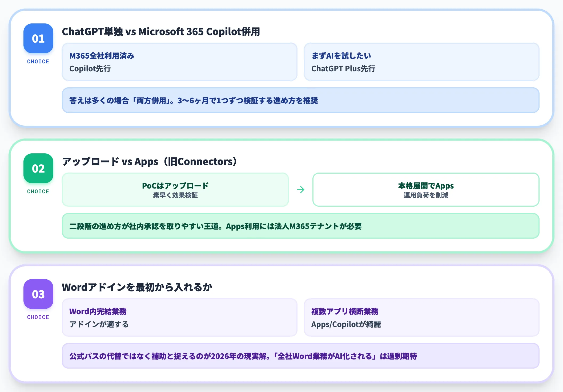
Task: Select the '複数アプリ横断業務' card
Action: click(x=422, y=317)
